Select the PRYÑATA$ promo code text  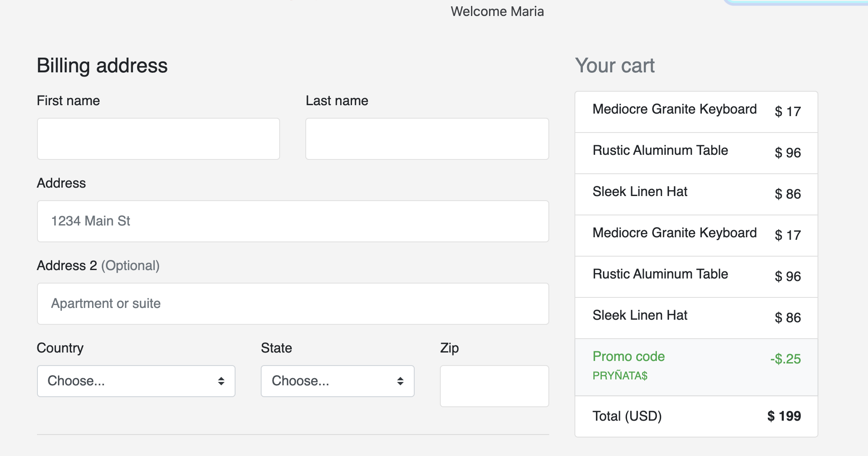(620, 376)
